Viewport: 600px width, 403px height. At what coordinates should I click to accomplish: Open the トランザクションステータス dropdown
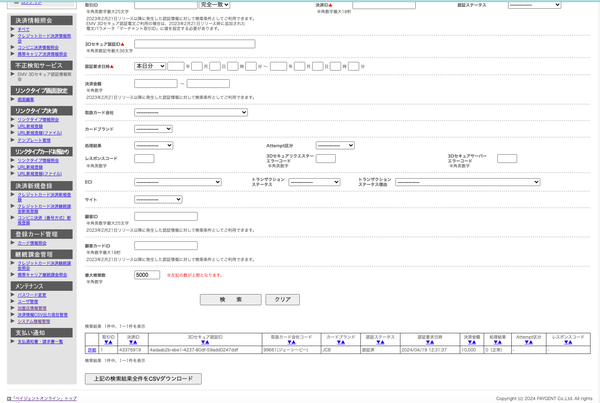(314, 182)
